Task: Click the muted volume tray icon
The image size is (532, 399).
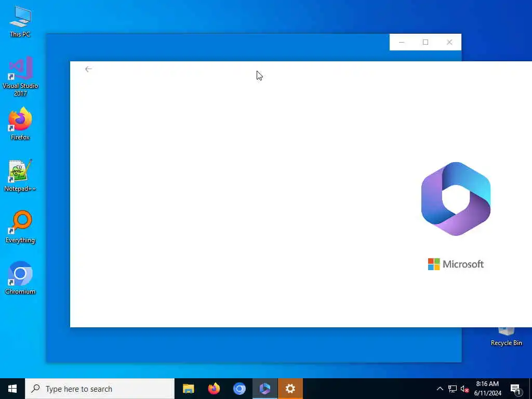Action: coord(464,389)
